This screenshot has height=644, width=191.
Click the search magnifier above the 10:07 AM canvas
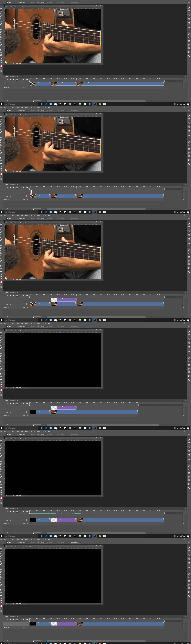pos(184,2)
